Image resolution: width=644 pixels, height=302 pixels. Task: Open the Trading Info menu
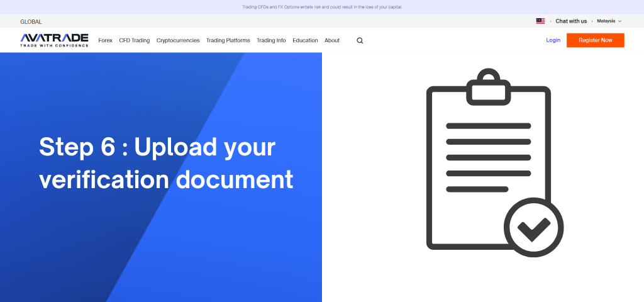point(271,40)
